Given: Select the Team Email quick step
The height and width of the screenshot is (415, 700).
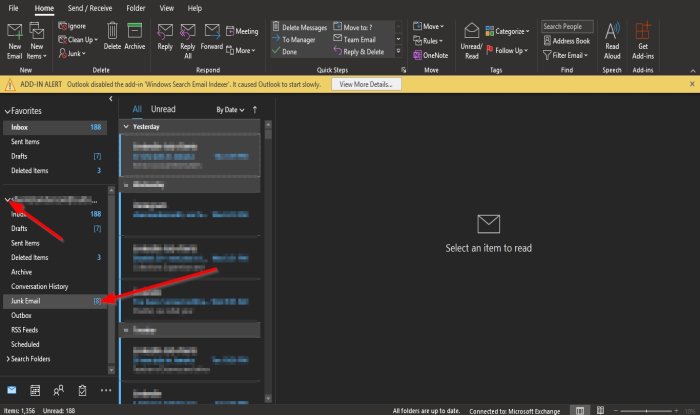Looking at the screenshot, I should (x=354, y=40).
